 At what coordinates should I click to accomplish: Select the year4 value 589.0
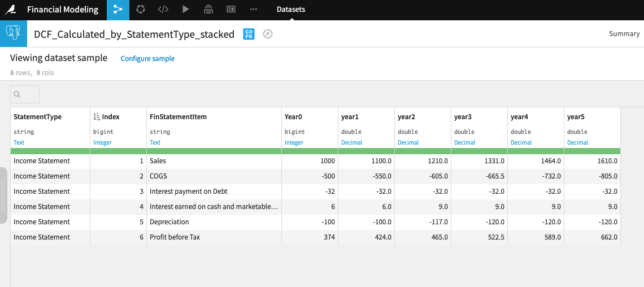536,237
